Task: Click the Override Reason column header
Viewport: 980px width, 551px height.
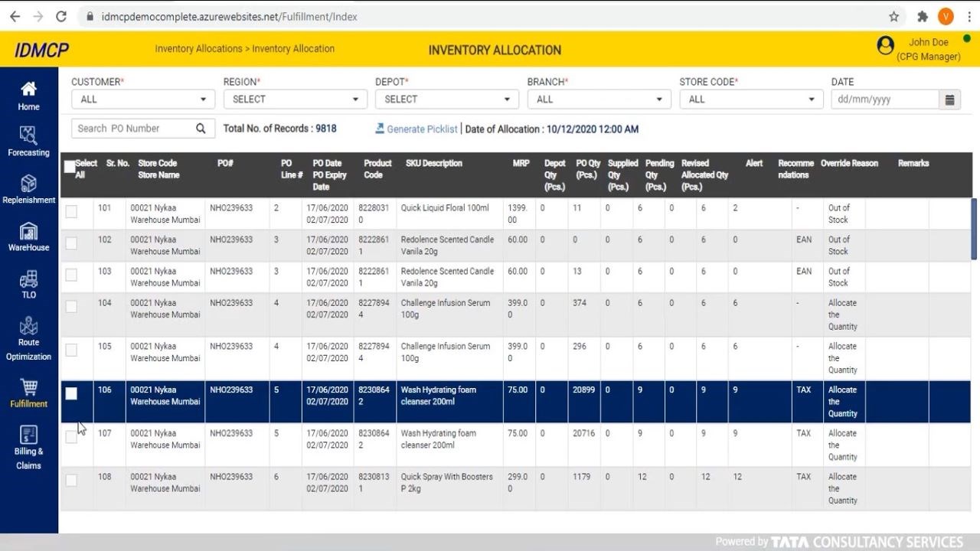Action: coord(849,163)
